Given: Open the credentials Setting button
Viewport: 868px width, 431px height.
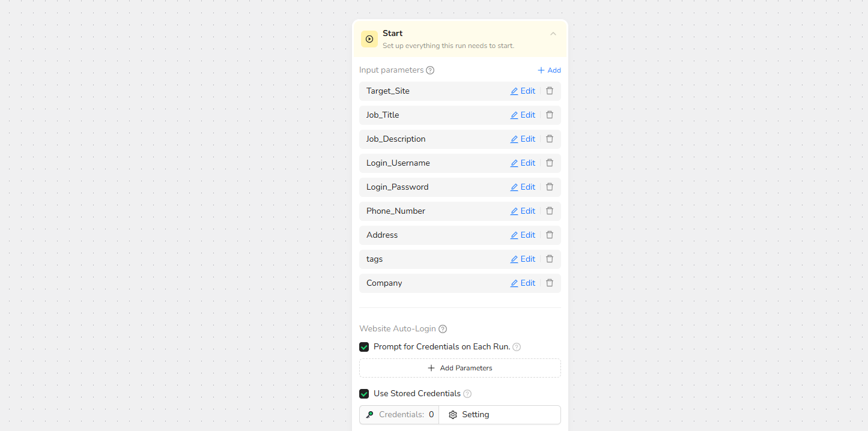Looking at the screenshot, I should point(469,415).
